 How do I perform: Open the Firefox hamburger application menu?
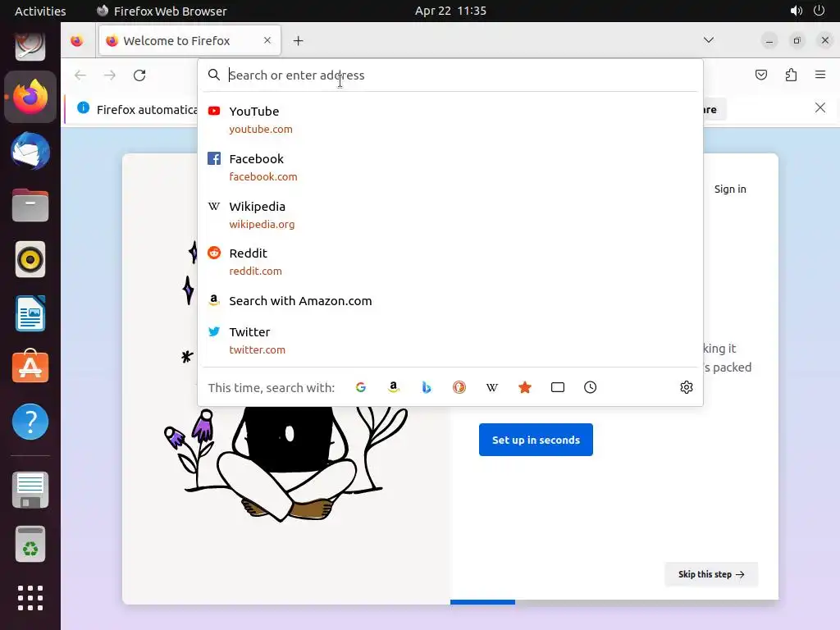pos(820,75)
